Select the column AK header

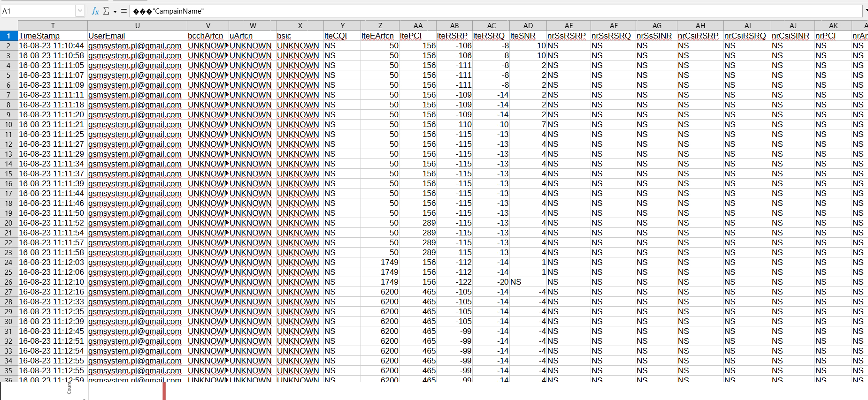click(833, 26)
